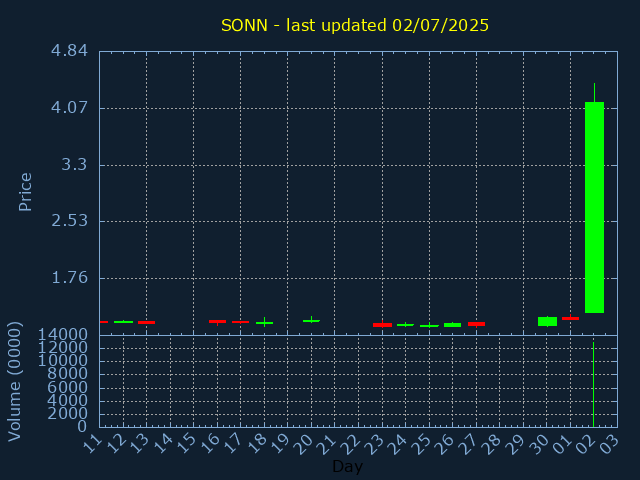Click the 'Day' axis title
640x480 pixels.
(347, 466)
